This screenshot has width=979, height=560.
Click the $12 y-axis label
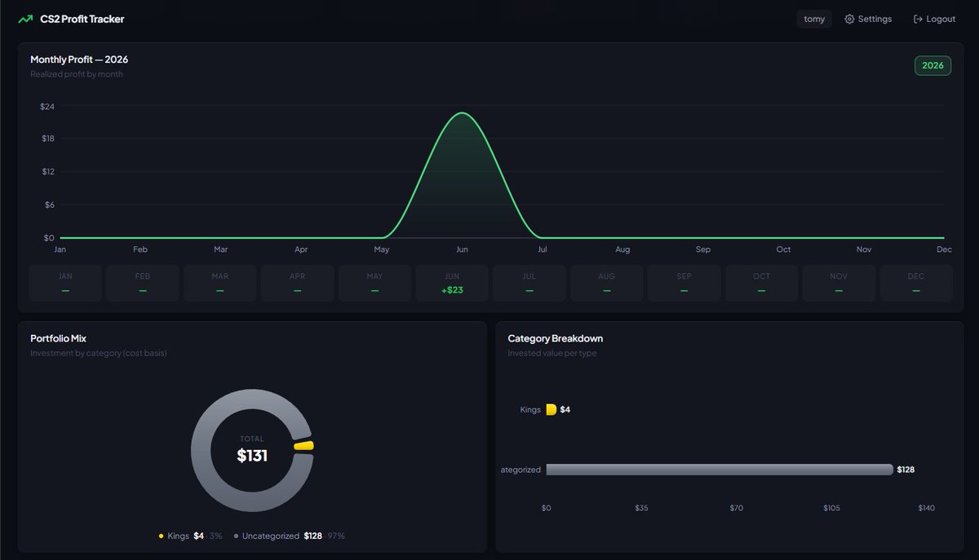(x=47, y=172)
